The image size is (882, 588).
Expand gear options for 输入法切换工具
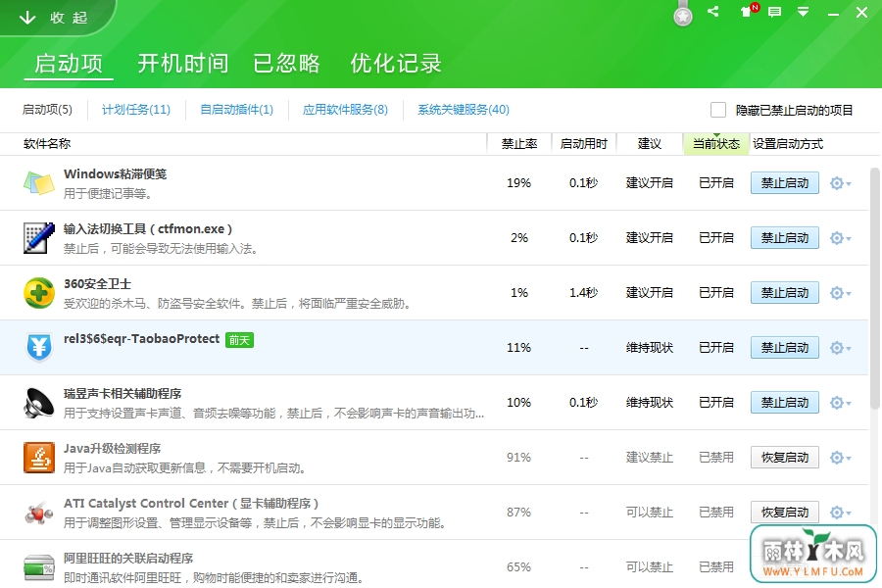coord(841,238)
